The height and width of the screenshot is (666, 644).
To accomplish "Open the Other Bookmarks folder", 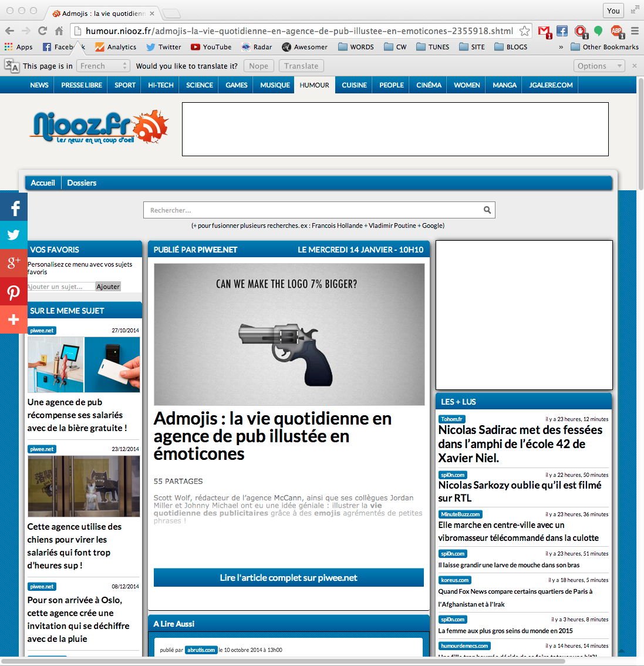I will 605,47.
